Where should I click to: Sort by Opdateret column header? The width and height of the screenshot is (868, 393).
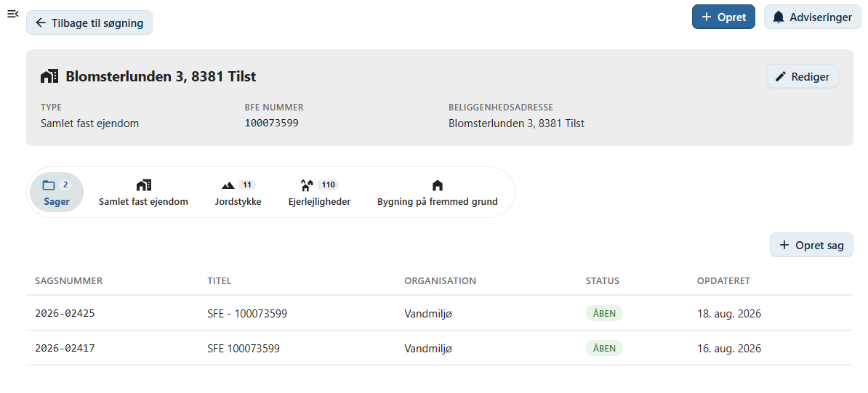[x=723, y=280]
